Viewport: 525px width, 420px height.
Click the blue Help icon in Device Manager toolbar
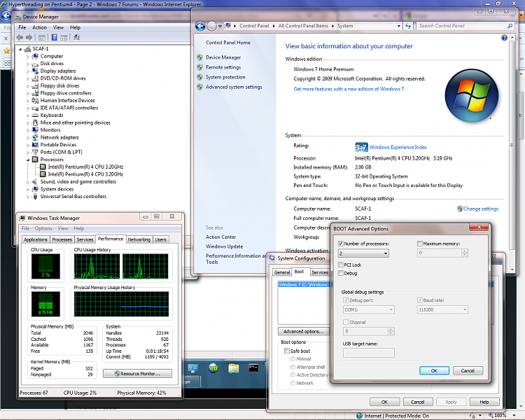[54, 38]
